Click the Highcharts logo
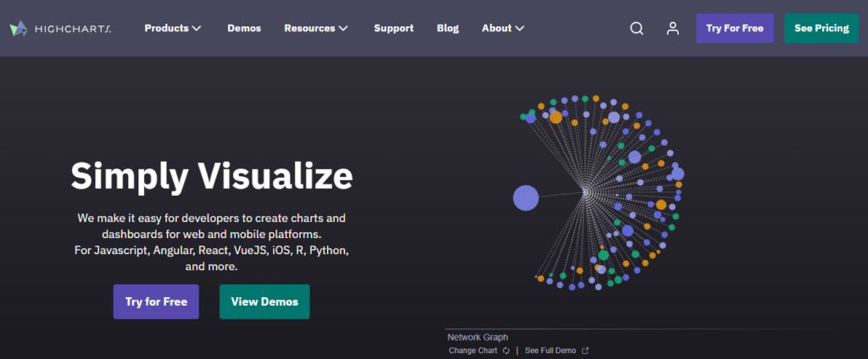Viewport: 868px width, 359px height. coord(59,28)
